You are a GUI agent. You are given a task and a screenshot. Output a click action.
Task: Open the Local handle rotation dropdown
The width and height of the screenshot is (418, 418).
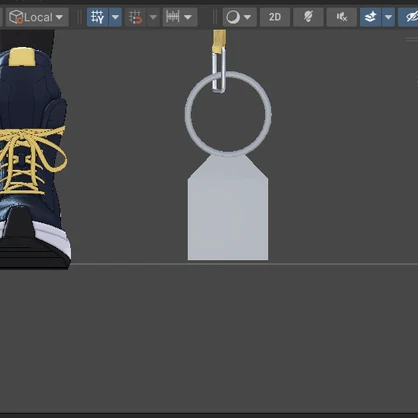pyautogui.click(x=37, y=17)
